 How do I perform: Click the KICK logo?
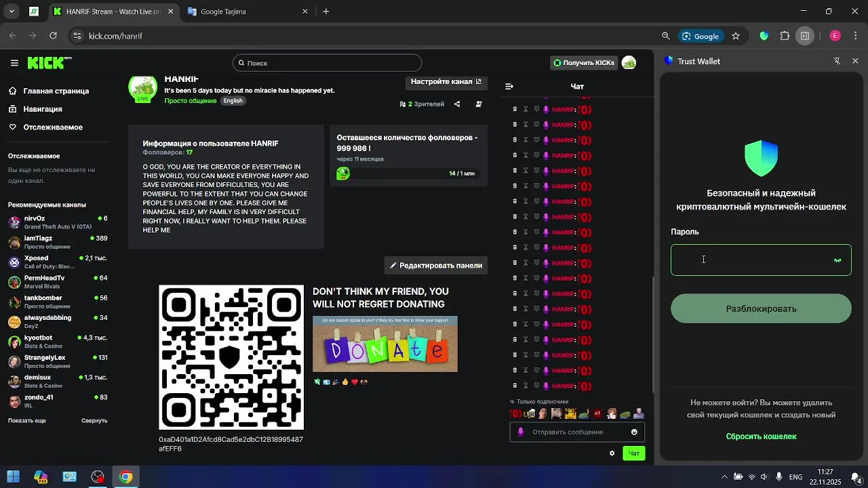coord(49,63)
